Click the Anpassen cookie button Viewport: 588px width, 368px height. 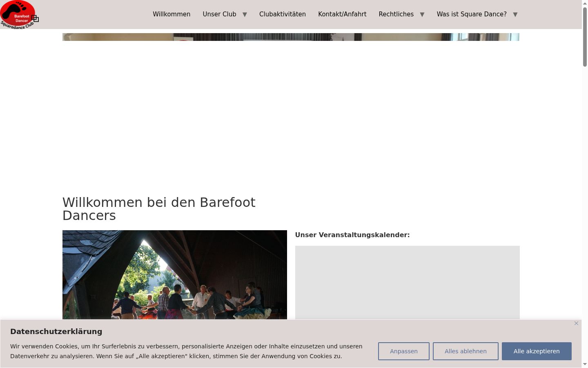(x=404, y=351)
